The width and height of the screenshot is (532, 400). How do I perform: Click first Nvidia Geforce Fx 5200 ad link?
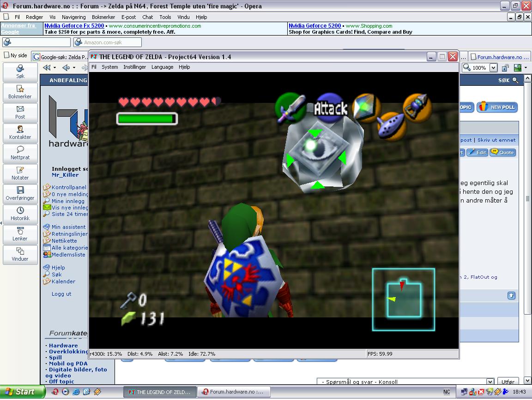[74, 26]
